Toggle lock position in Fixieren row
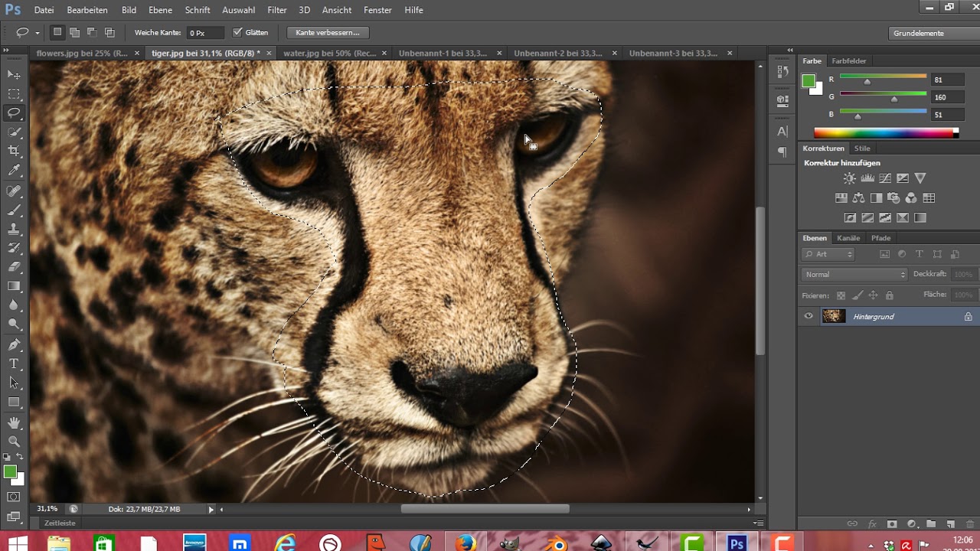 tap(874, 295)
